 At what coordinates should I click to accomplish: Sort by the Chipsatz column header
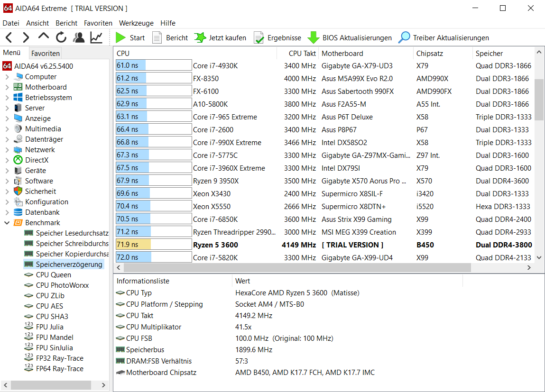tap(443, 54)
